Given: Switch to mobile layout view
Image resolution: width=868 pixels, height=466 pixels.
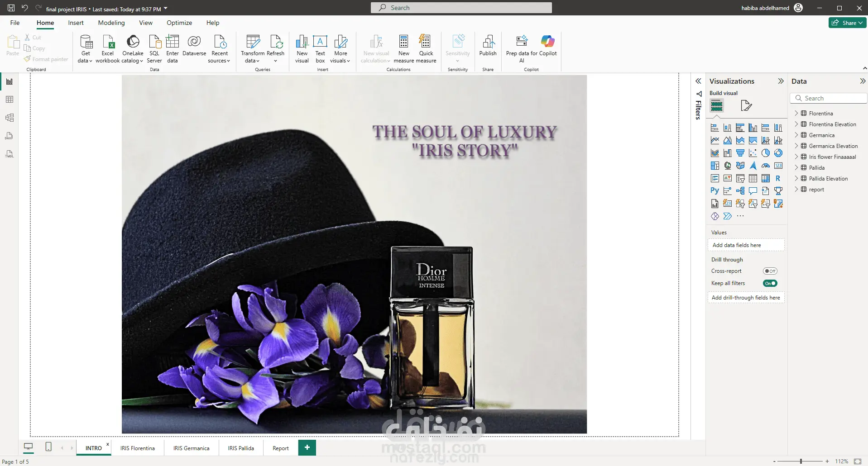Looking at the screenshot, I should (48, 447).
